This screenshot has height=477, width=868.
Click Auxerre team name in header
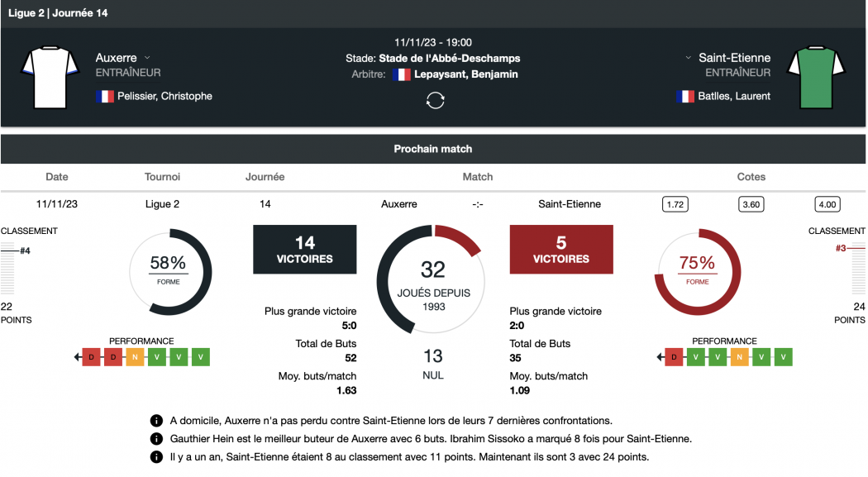coord(116,58)
